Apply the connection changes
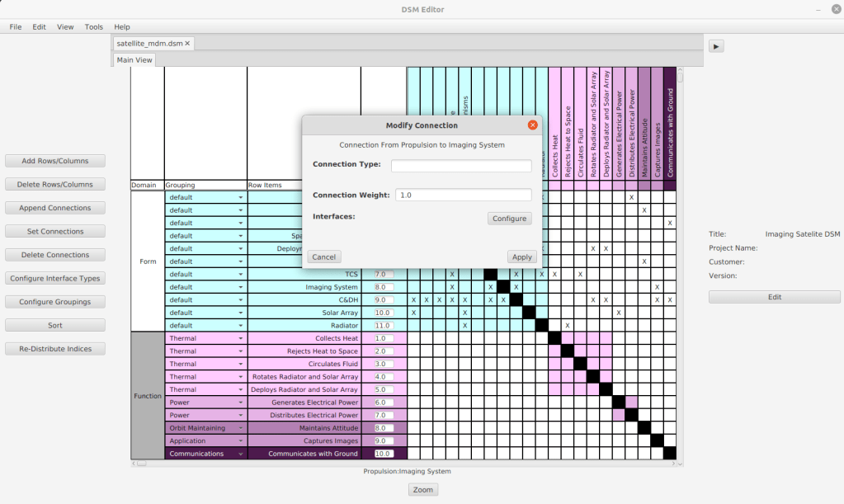844x504 pixels. click(521, 257)
